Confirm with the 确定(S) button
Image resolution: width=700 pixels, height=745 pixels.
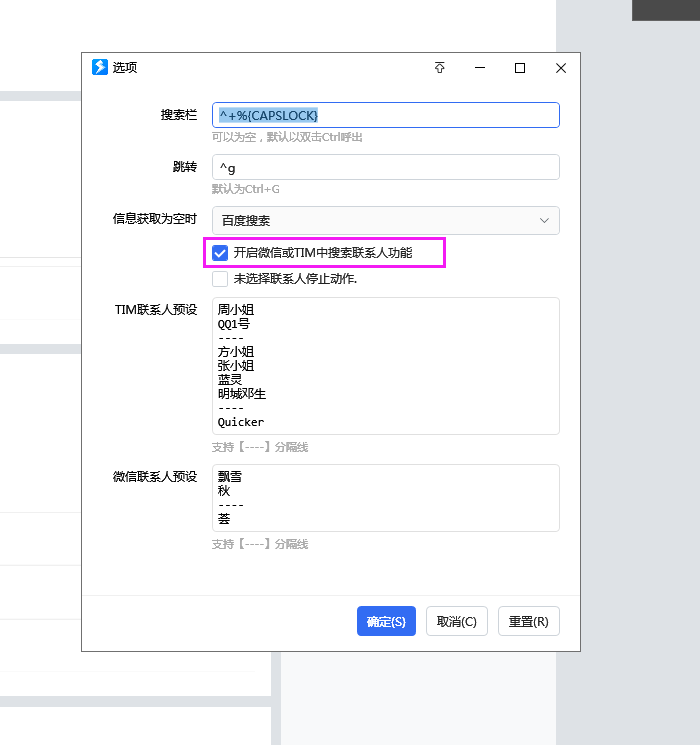(x=386, y=621)
